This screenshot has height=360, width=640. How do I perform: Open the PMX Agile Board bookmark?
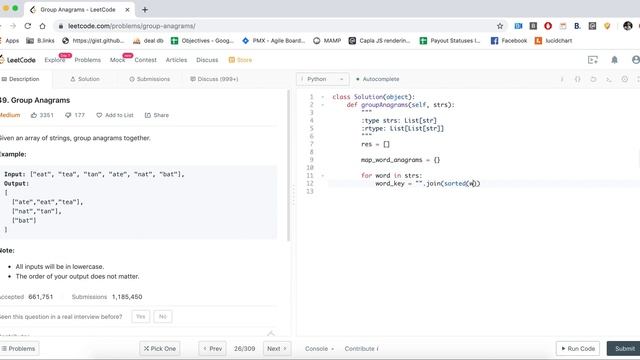click(273, 41)
